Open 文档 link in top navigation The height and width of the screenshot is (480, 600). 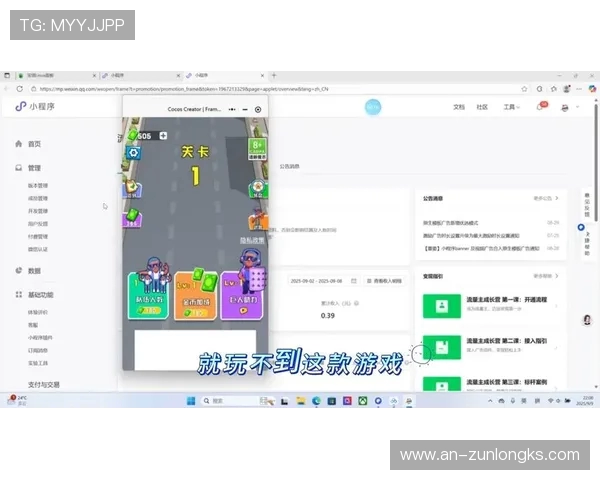click(459, 107)
